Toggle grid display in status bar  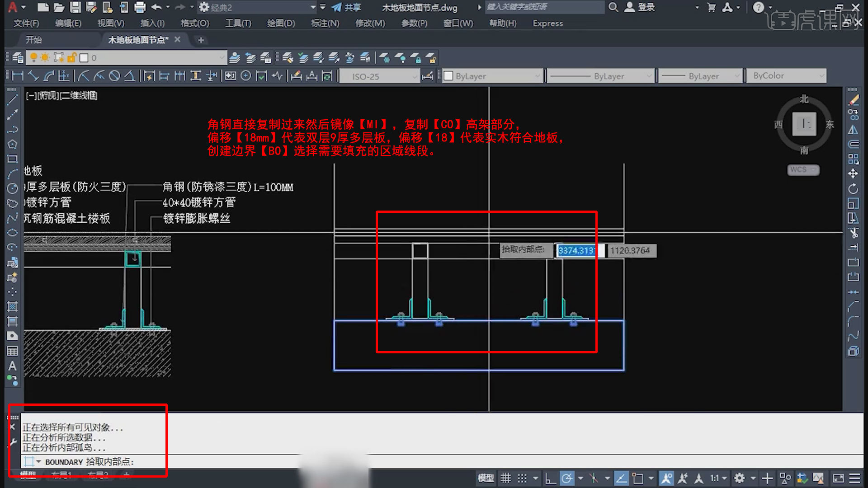[505, 478]
